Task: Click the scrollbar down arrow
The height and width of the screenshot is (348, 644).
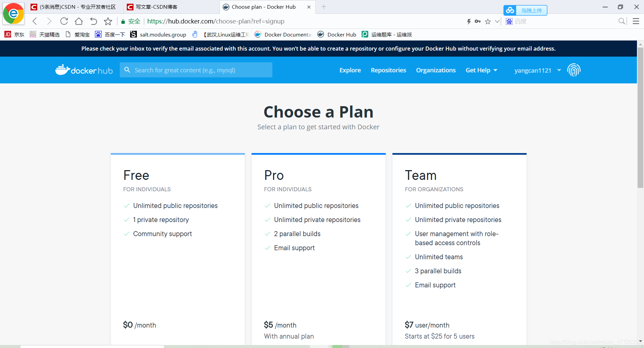Action: pyautogui.click(x=640, y=341)
